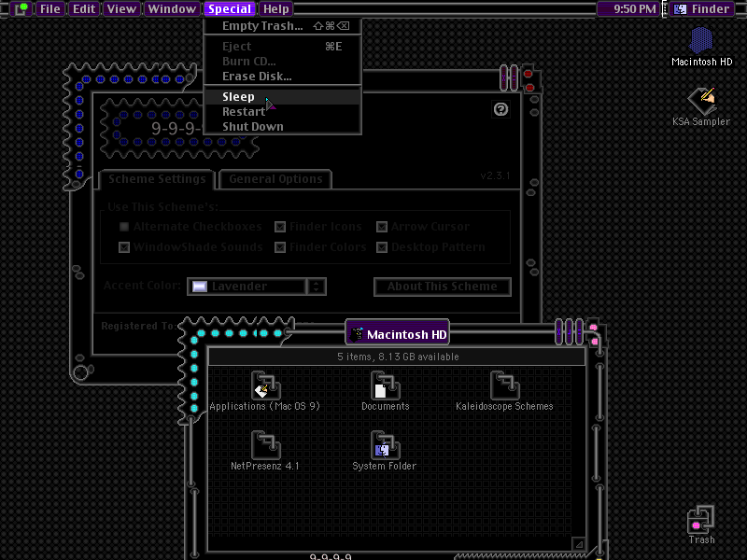The image size is (747, 560).
Task: Open the Accent Color Lavender dropdown
Action: [x=256, y=287]
